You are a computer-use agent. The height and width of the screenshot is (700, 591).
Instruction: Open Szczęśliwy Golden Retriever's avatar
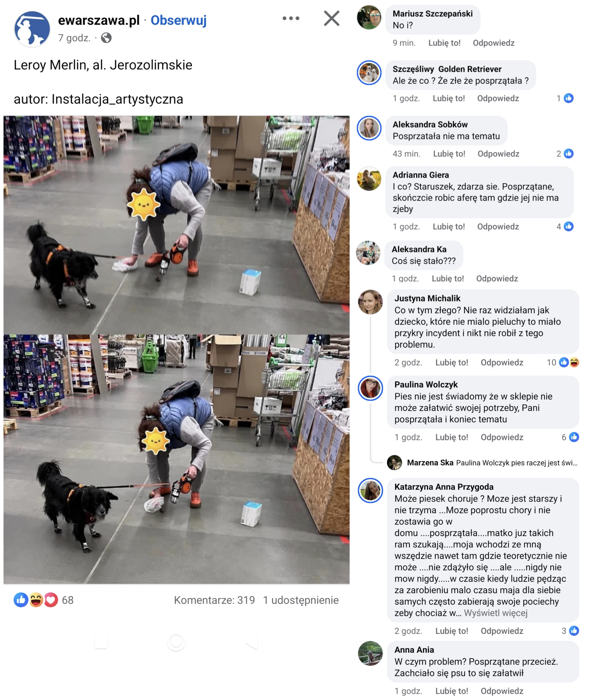click(369, 73)
